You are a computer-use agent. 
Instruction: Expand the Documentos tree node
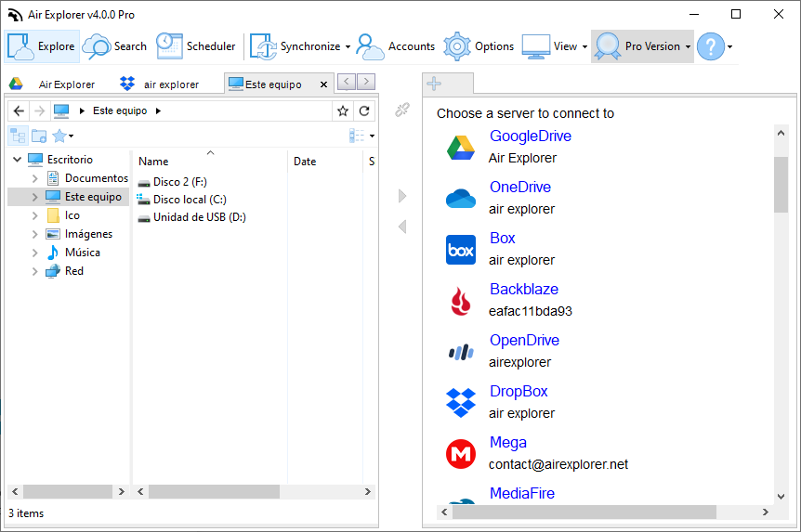click(x=34, y=178)
